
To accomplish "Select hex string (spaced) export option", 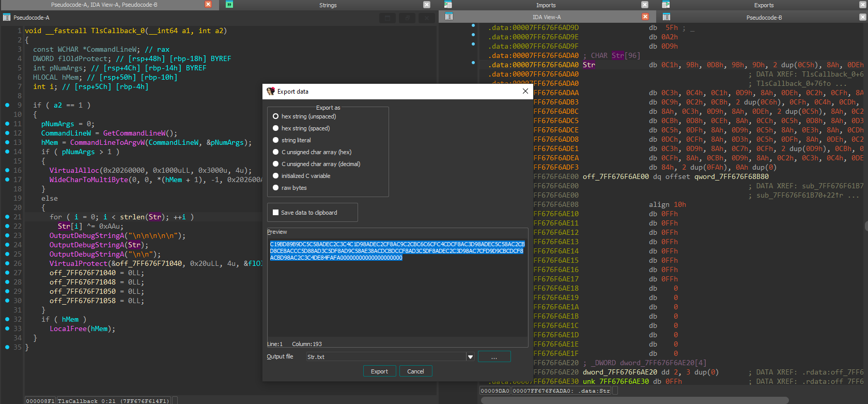I will pos(302,128).
